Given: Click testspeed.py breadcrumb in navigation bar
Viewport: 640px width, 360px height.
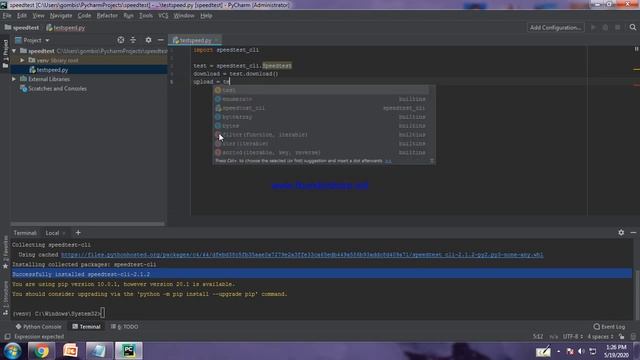Looking at the screenshot, I should tap(66, 28).
